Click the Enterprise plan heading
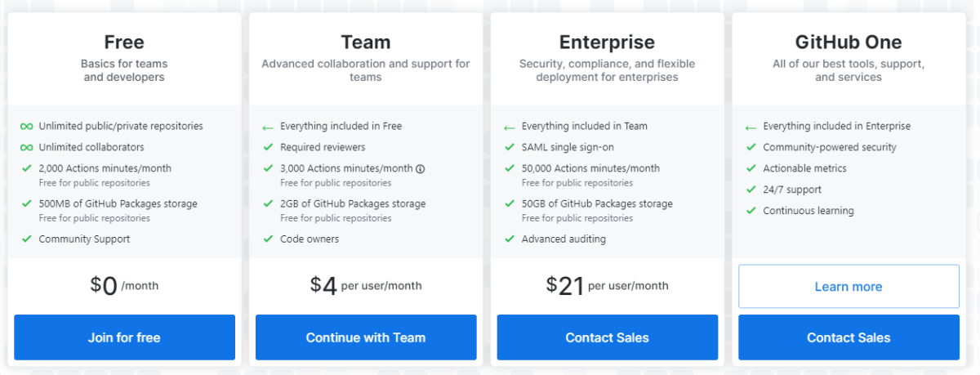 (607, 42)
